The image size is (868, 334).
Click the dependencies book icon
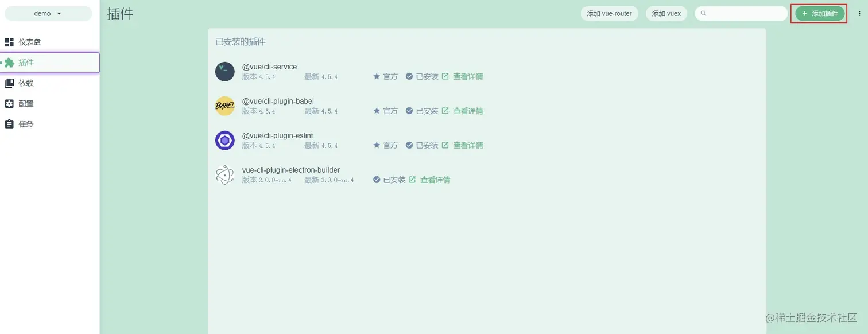tap(9, 83)
